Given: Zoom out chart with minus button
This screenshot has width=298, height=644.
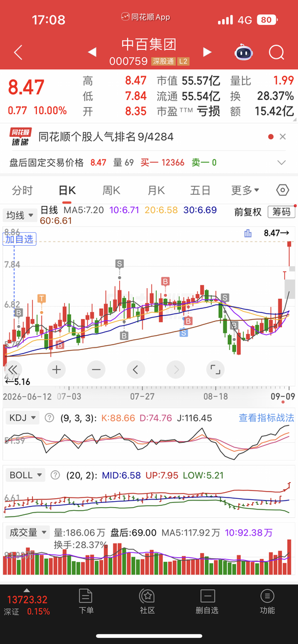Looking at the screenshot, I should point(96,370).
